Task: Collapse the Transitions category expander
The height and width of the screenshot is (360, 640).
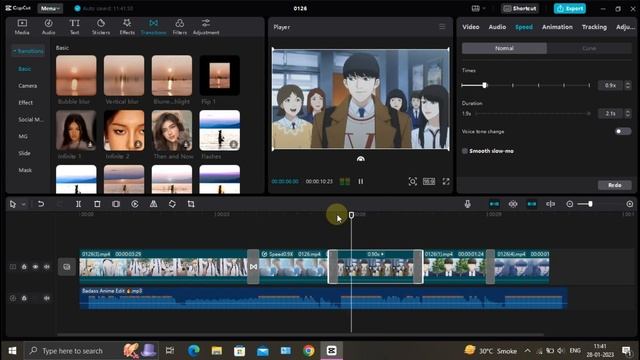Action: coord(28,51)
